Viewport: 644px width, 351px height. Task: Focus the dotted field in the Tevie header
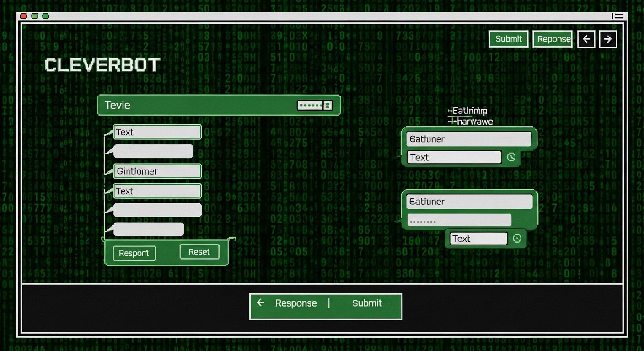310,106
